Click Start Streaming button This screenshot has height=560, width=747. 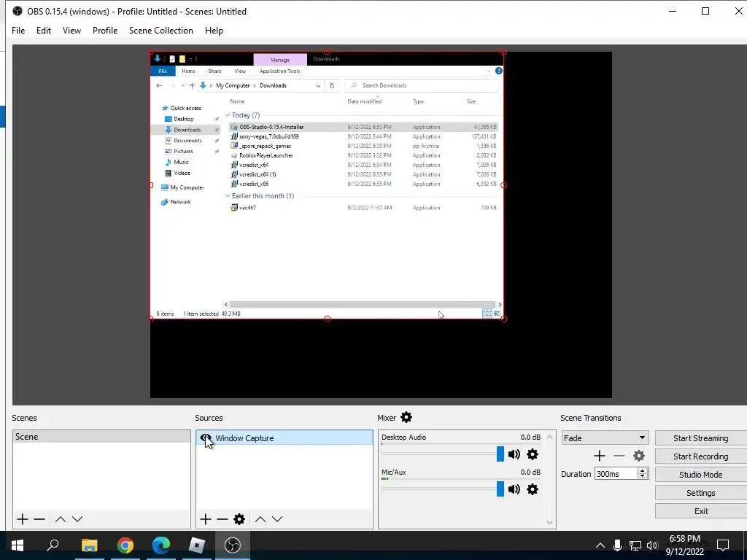click(x=701, y=438)
